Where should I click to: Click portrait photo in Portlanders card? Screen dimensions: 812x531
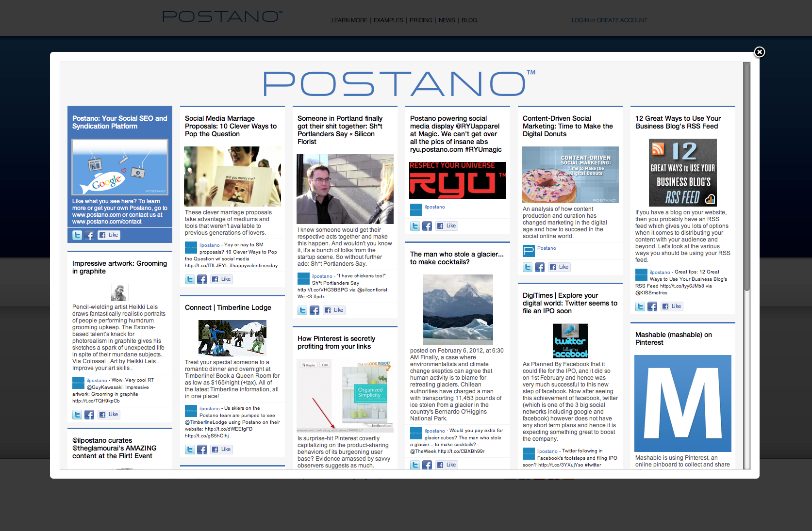tap(345, 189)
